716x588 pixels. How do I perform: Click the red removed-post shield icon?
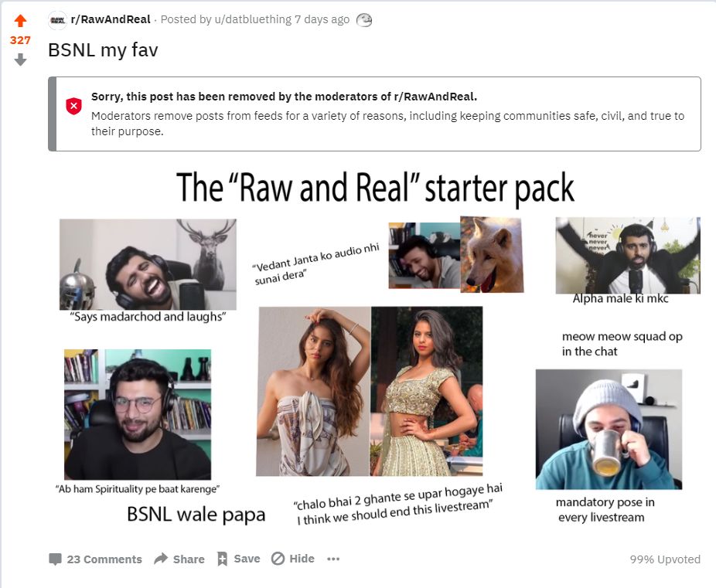[74, 106]
